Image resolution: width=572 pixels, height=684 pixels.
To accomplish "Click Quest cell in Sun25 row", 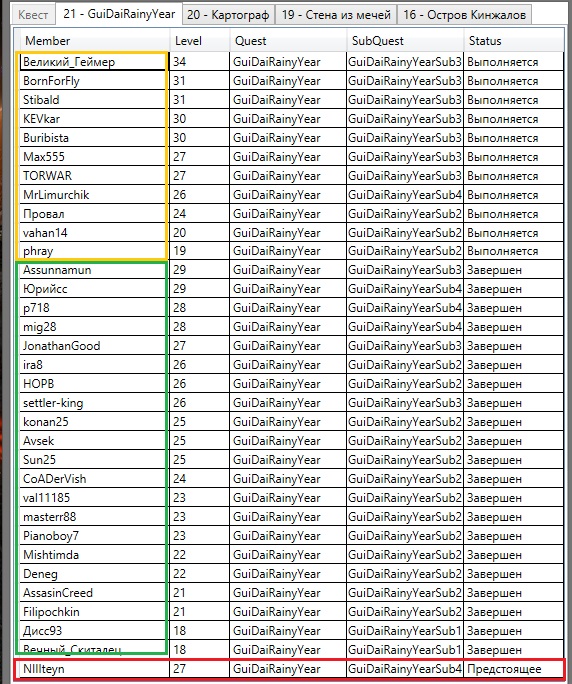I will [288, 459].
